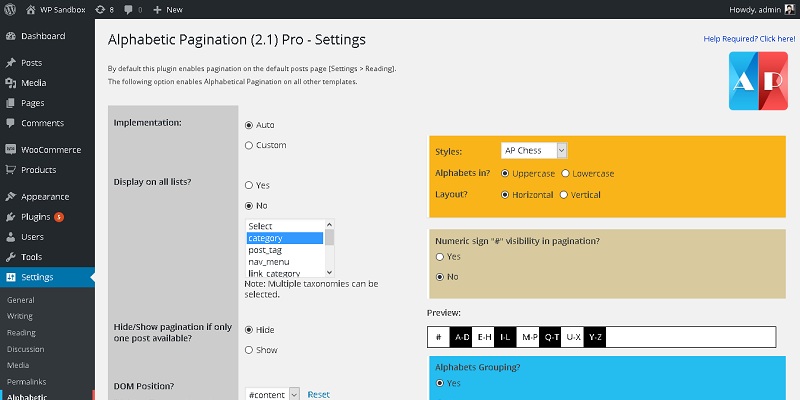Open the WP Sandbox home icon

tap(31, 9)
